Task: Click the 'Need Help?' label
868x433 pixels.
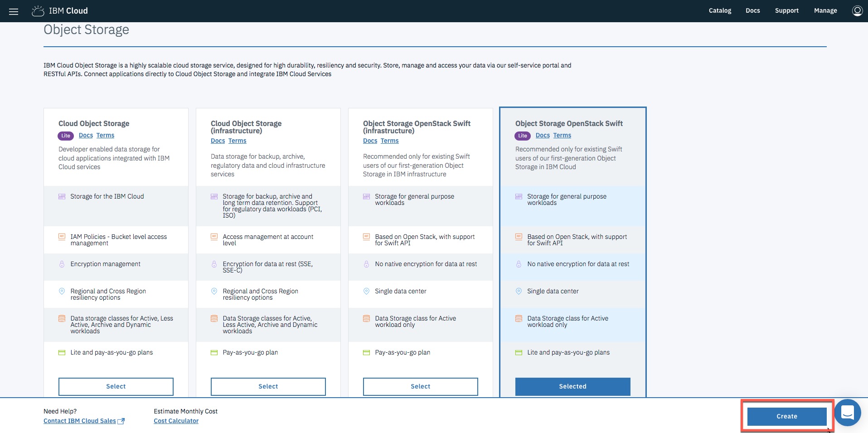Action: pyautogui.click(x=60, y=411)
